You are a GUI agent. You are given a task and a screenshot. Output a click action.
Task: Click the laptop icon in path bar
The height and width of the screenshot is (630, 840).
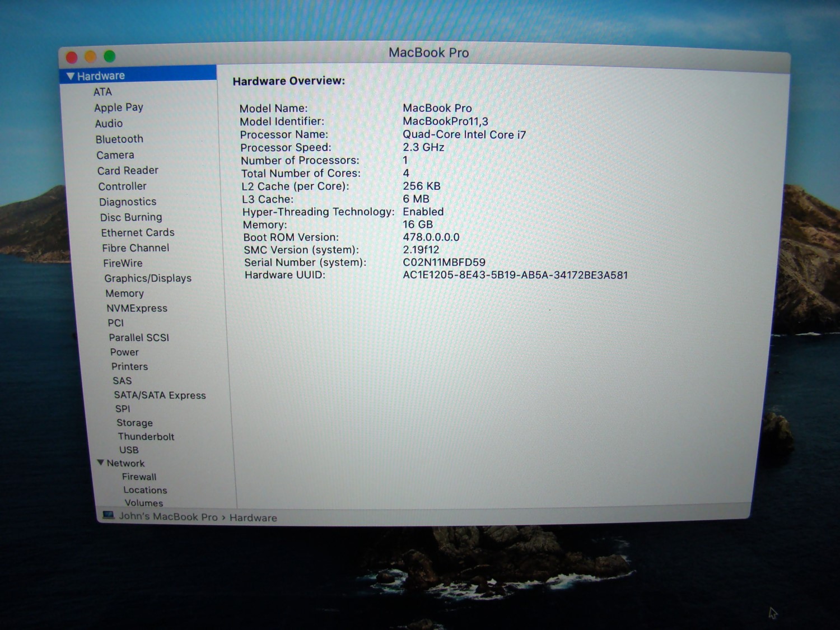[x=108, y=515]
